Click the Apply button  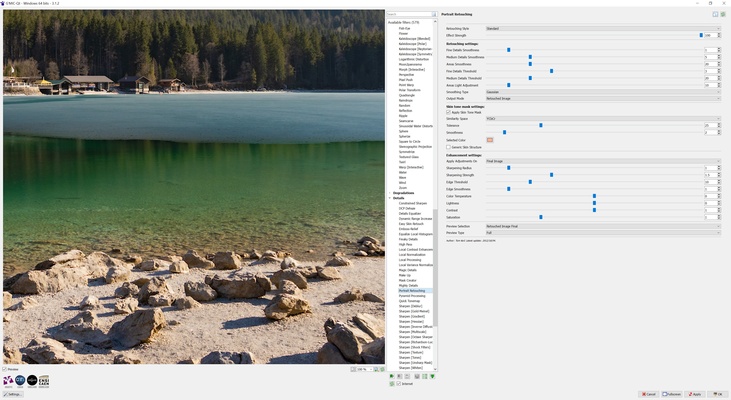(695, 394)
